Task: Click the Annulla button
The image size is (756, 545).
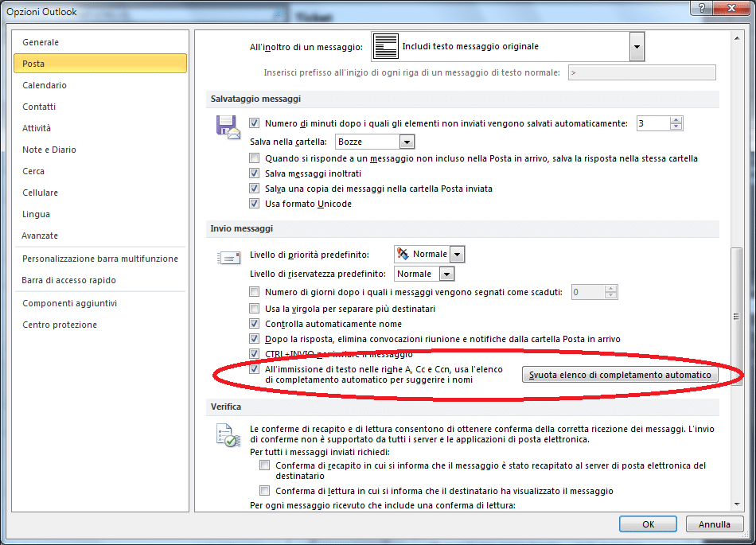Action: [x=715, y=524]
